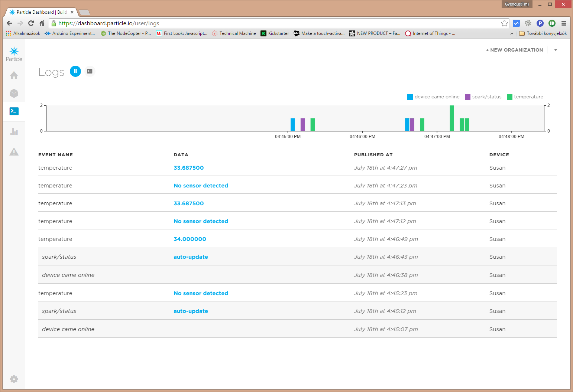573x392 pixels.
Task: Bookmark this page with the star icon
Action: click(504, 23)
